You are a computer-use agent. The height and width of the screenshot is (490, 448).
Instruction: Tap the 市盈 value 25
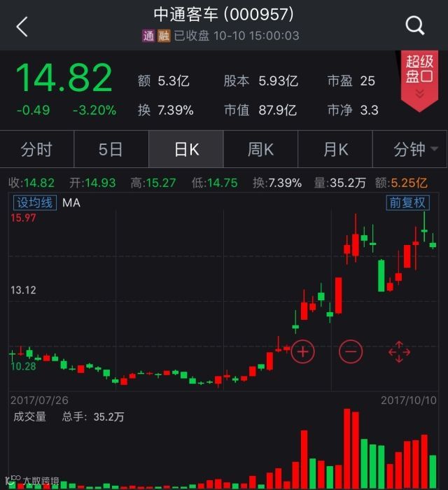coord(367,81)
